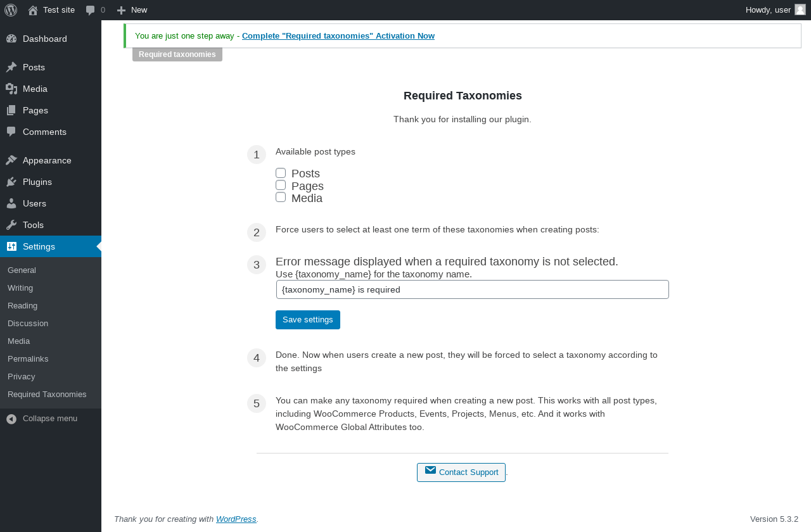Open the Users menu label
Image resolution: width=811 pixels, height=532 pixels.
[x=34, y=203]
